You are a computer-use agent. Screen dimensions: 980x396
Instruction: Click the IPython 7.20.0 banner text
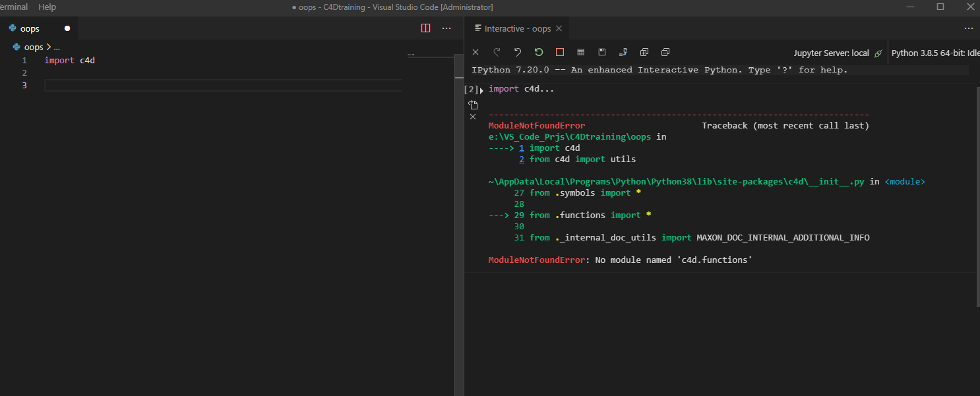659,70
